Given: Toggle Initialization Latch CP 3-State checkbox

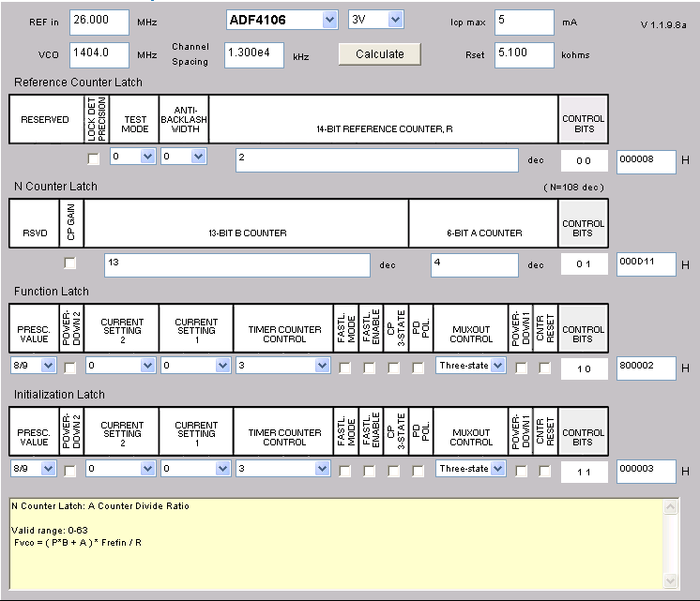Looking at the screenshot, I should click(394, 472).
